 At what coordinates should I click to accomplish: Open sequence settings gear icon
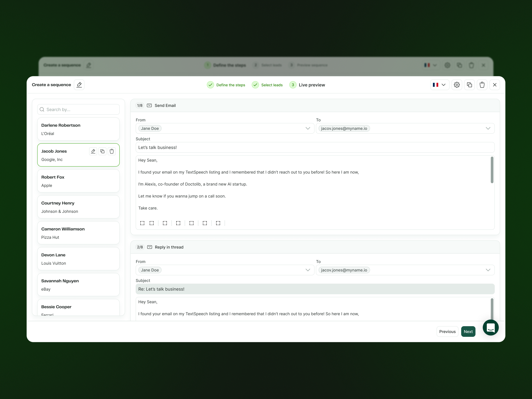click(x=457, y=85)
